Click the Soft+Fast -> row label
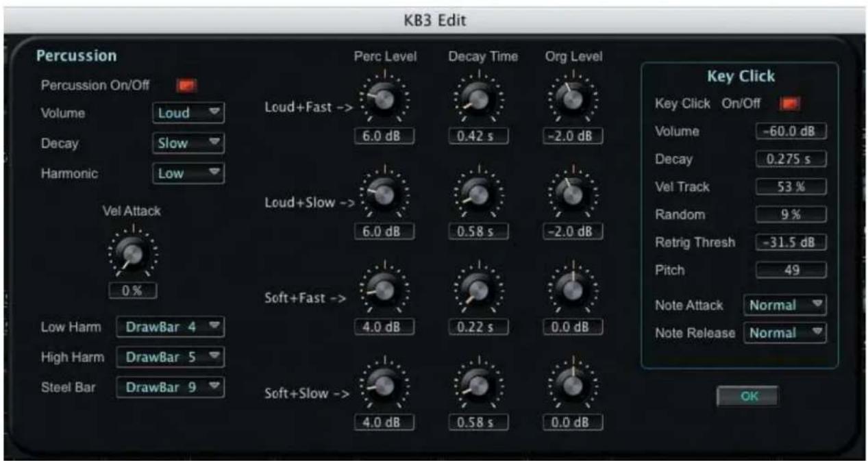The height and width of the screenshot is (461, 868). pyautogui.click(x=306, y=299)
